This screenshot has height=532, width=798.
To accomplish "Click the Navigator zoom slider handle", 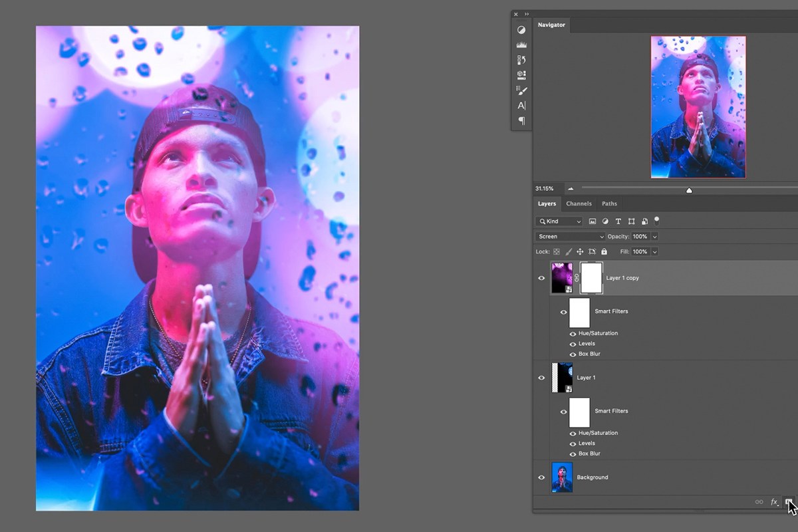I will tap(689, 190).
